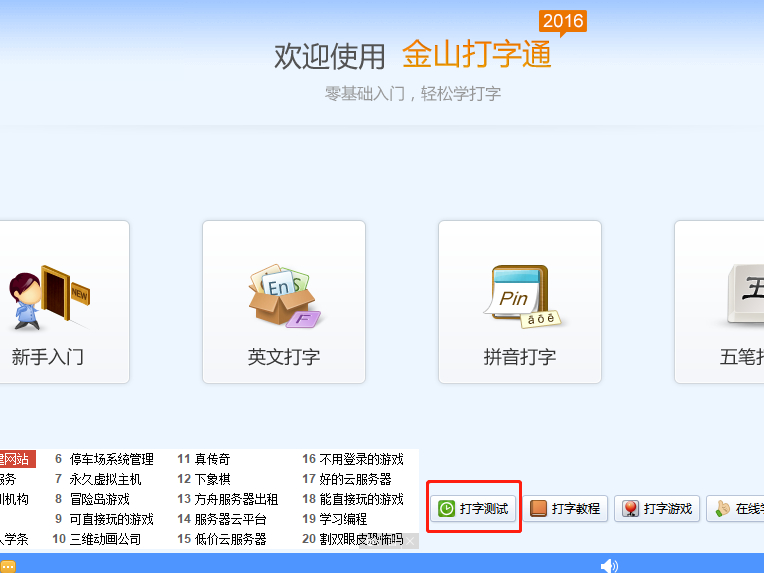Viewport: 764px width, 573px height.
Task: Open ad link 学习编程
Action: coord(343,519)
